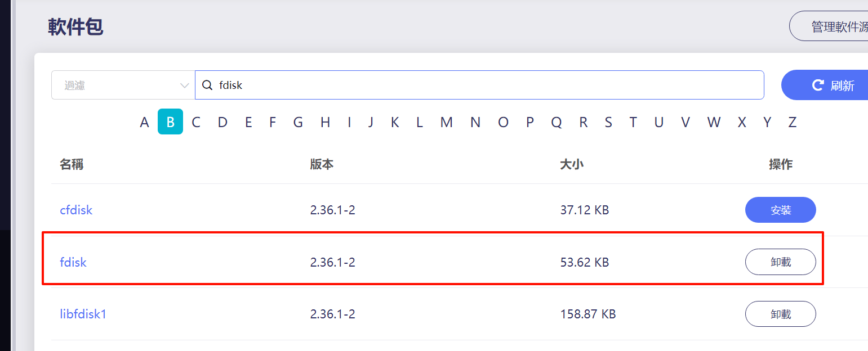This screenshot has height=351, width=868.
Task: Filter packages by letter L
Action: tap(419, 122)
